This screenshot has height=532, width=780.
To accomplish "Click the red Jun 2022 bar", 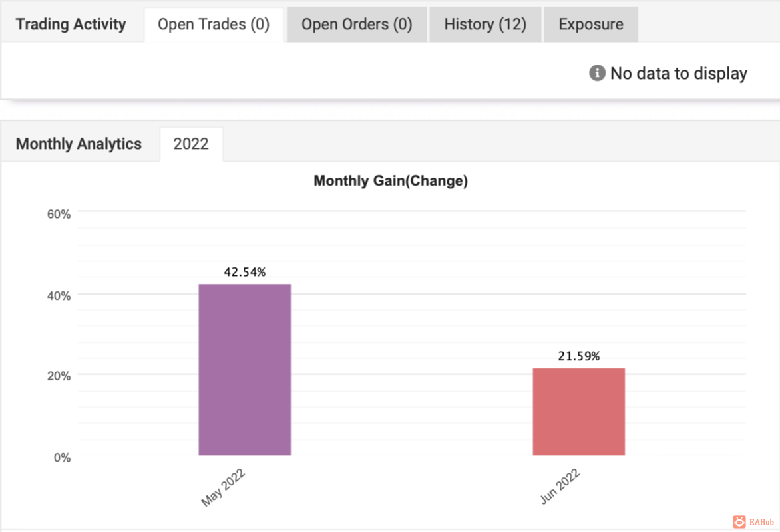I will [578, 412].
